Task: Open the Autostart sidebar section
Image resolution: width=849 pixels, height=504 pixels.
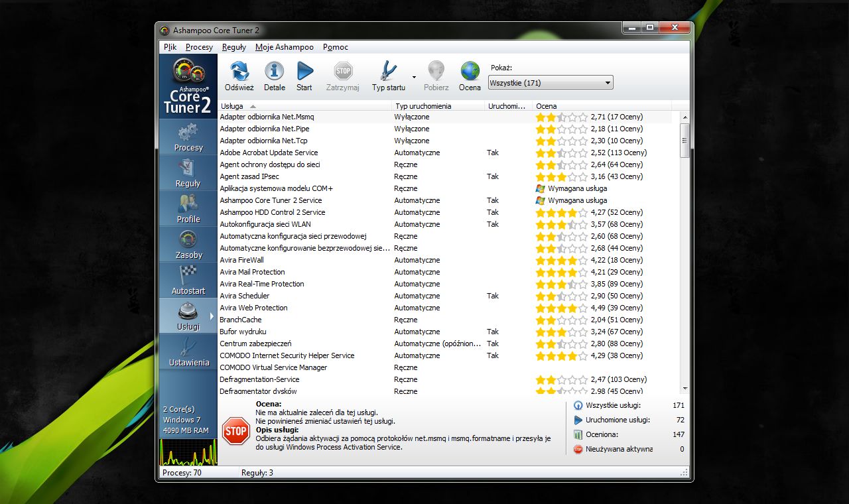Action: (188, 280)
